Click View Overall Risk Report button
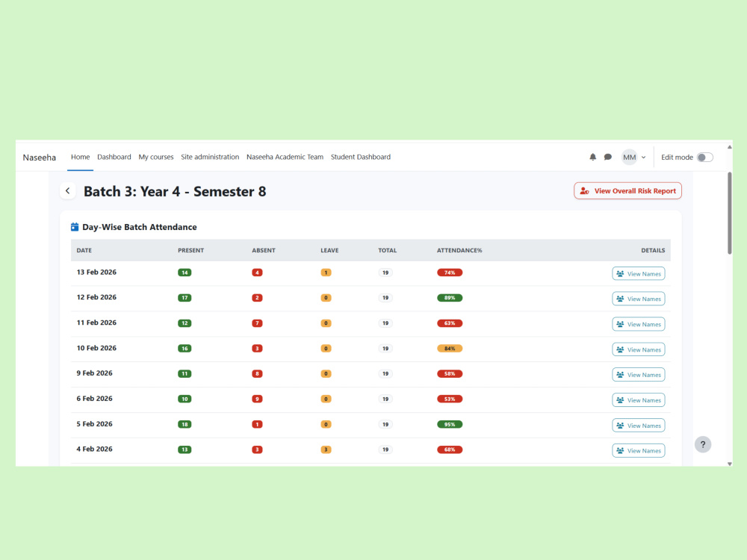The width and height of the screenshot is (747, 560). [x=627, y=191]
